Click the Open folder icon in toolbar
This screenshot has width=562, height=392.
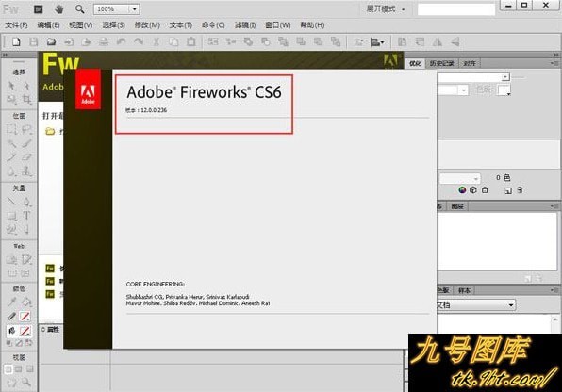51,41
